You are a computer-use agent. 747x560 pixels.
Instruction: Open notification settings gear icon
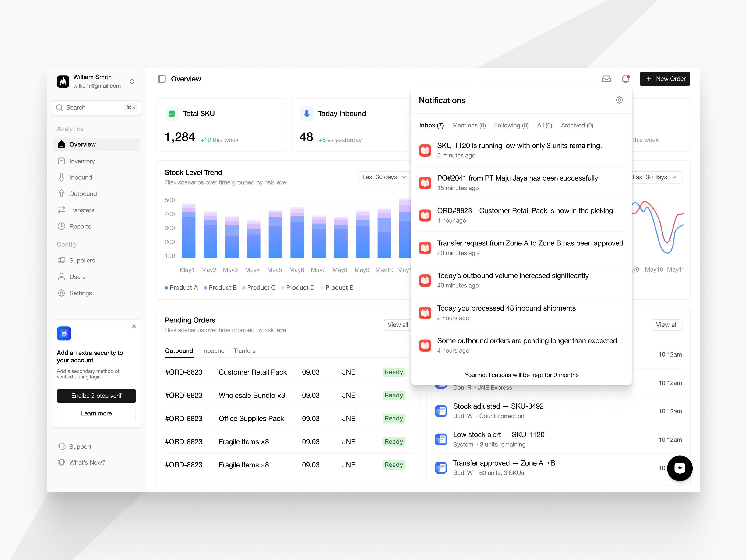pyautogui.click(x=619, y=100)
